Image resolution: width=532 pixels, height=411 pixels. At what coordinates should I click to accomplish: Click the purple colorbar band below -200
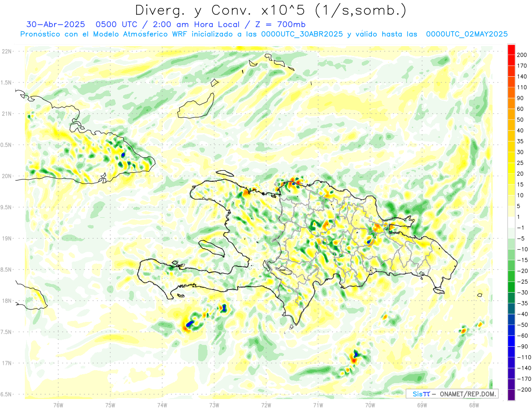click(x=511, y=395)
